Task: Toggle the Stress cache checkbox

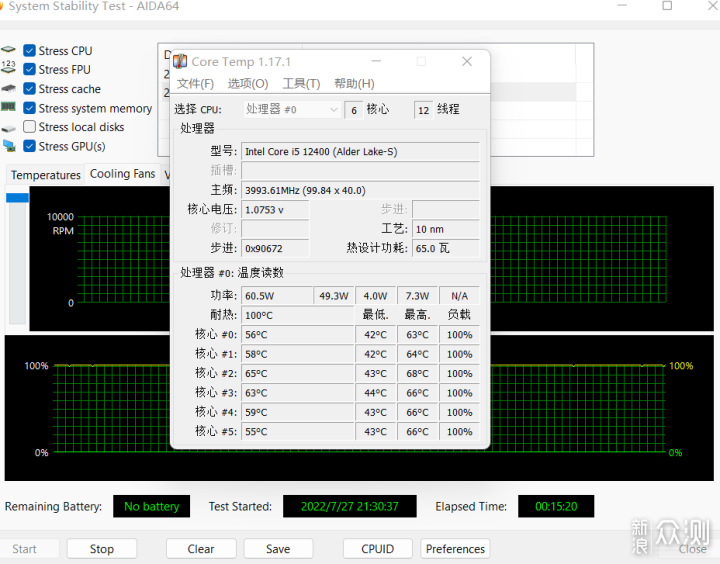Action: (x=29, y=89)
